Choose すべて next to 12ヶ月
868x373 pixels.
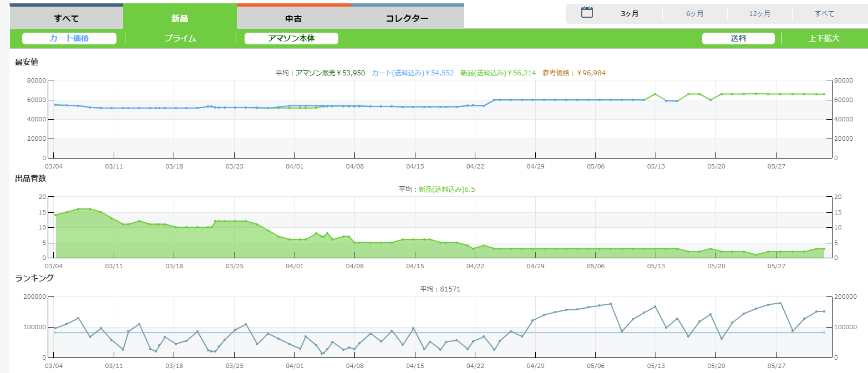824,14
